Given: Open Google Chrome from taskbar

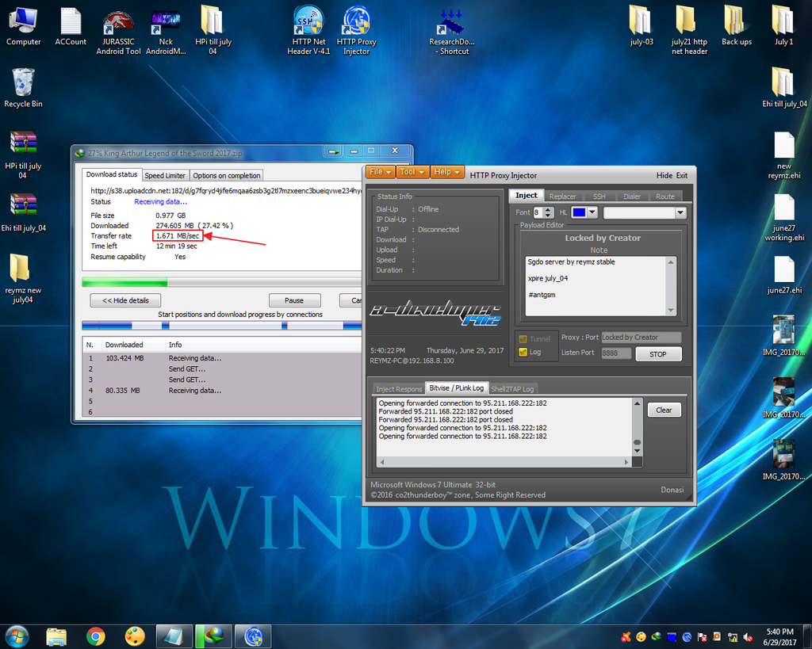Looking at the screenshot, I should (x=96, y=636).
